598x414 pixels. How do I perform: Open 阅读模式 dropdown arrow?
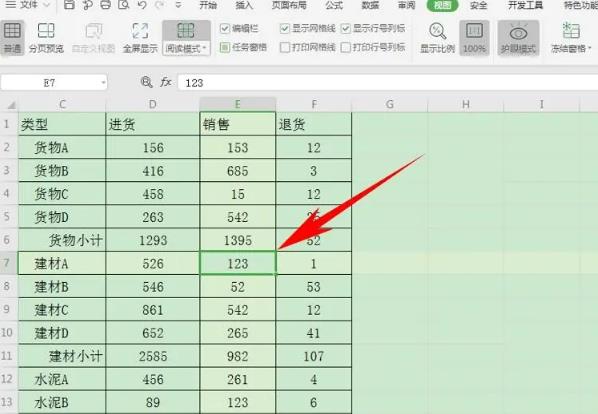[205, 49]
